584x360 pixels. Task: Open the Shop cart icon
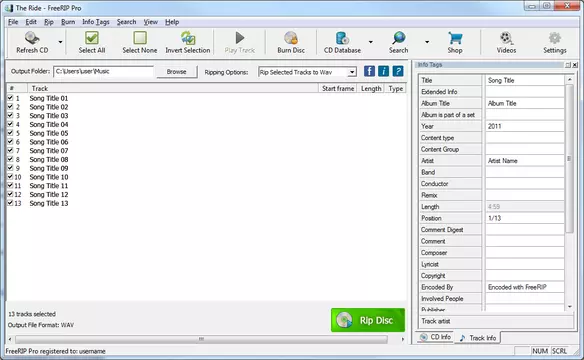click(455, 38)
